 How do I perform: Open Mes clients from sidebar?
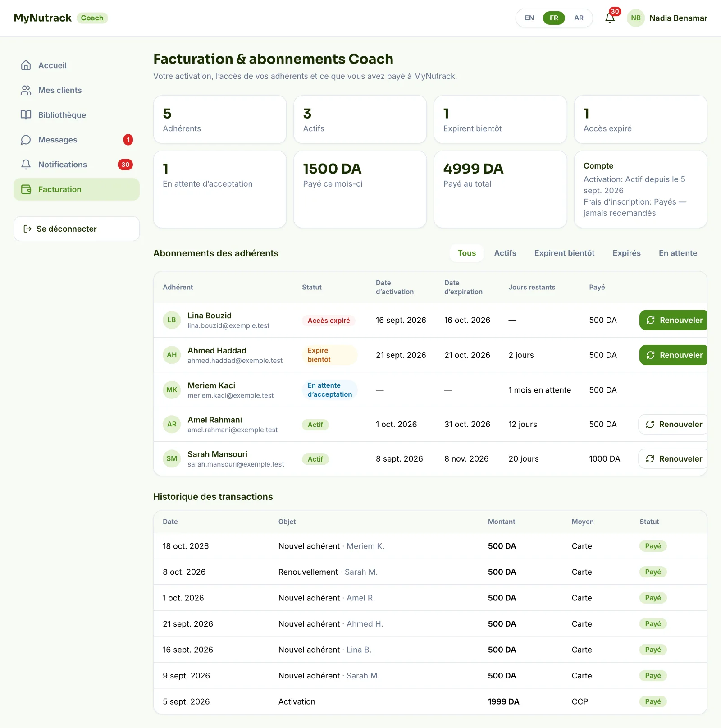(x=77, y=90)
